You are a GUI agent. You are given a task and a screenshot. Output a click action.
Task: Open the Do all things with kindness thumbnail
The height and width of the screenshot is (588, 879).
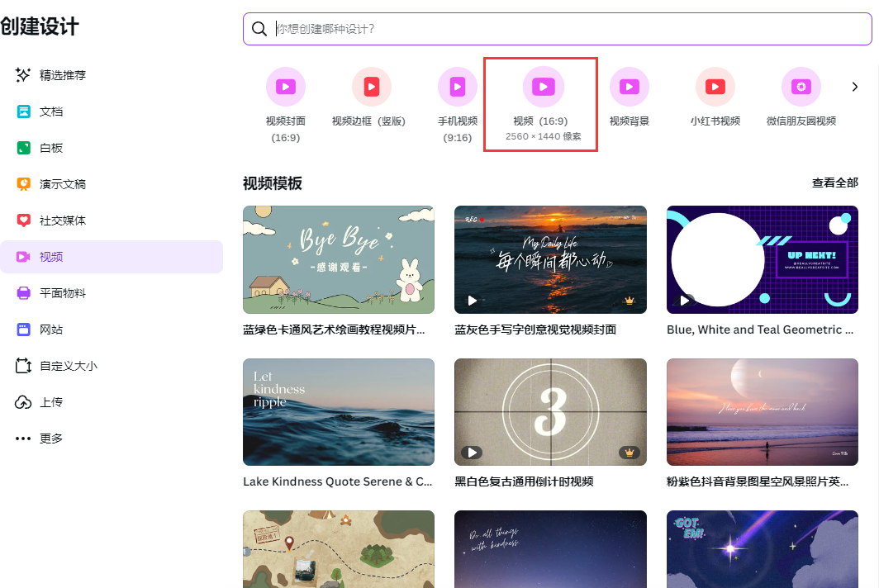[x=550, y=548]
